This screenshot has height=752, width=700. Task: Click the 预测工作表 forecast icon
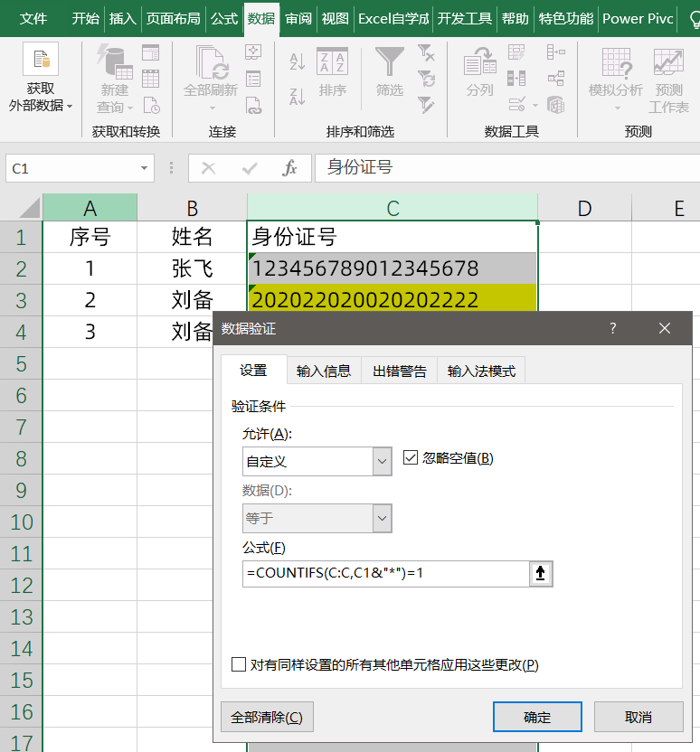click(668, 62)
